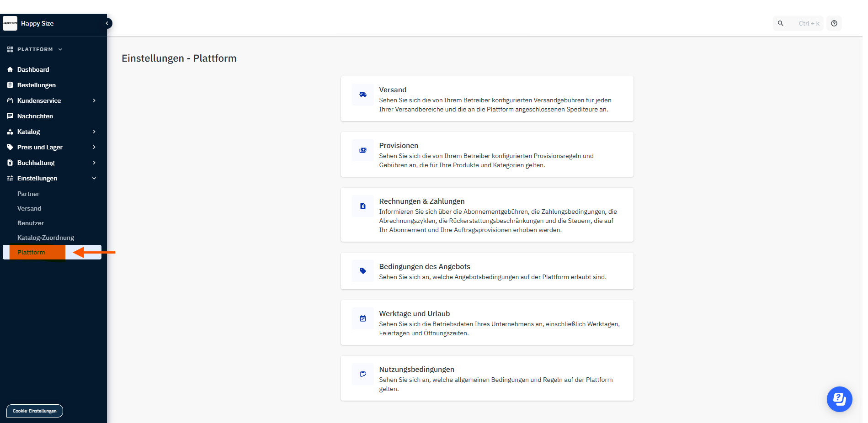Collapse the Einstellungen menu section

[94, 178]
